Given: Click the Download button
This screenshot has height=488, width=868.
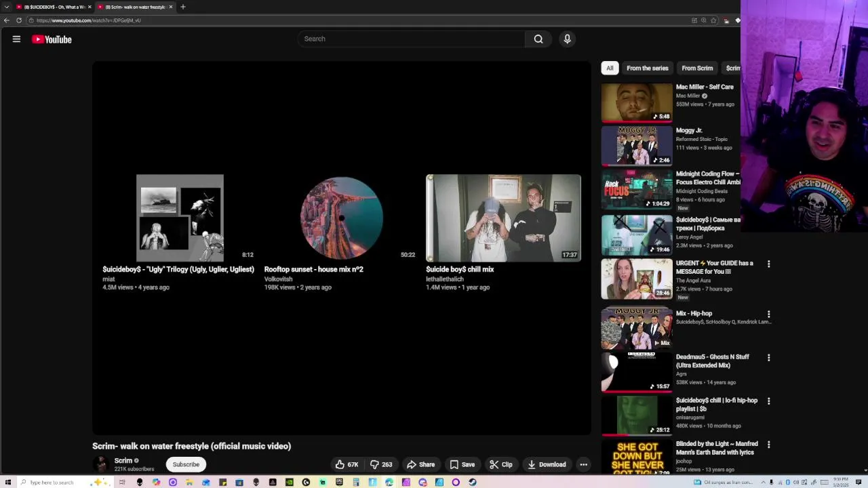Looking at the screenshot, I should [x=547, y=464].
